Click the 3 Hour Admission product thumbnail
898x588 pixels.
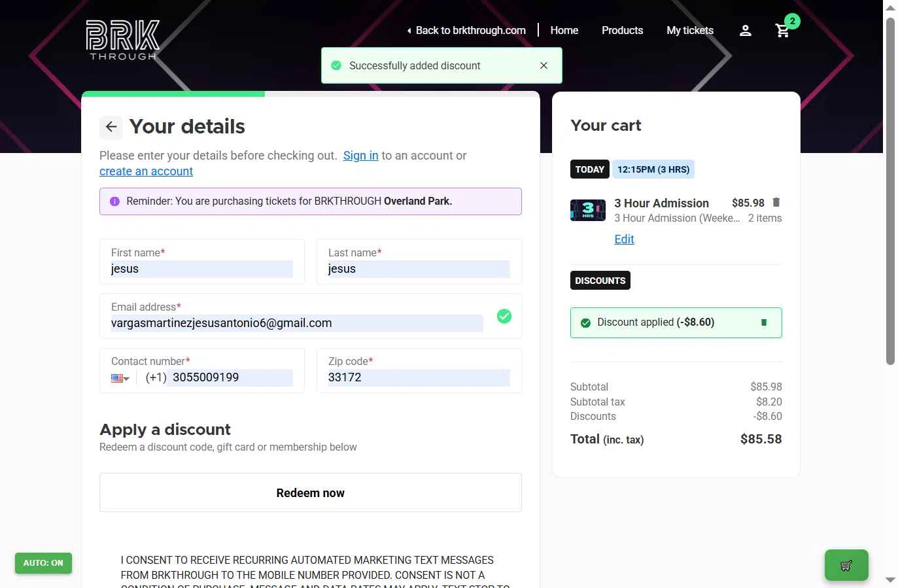[x=588, y=210]
